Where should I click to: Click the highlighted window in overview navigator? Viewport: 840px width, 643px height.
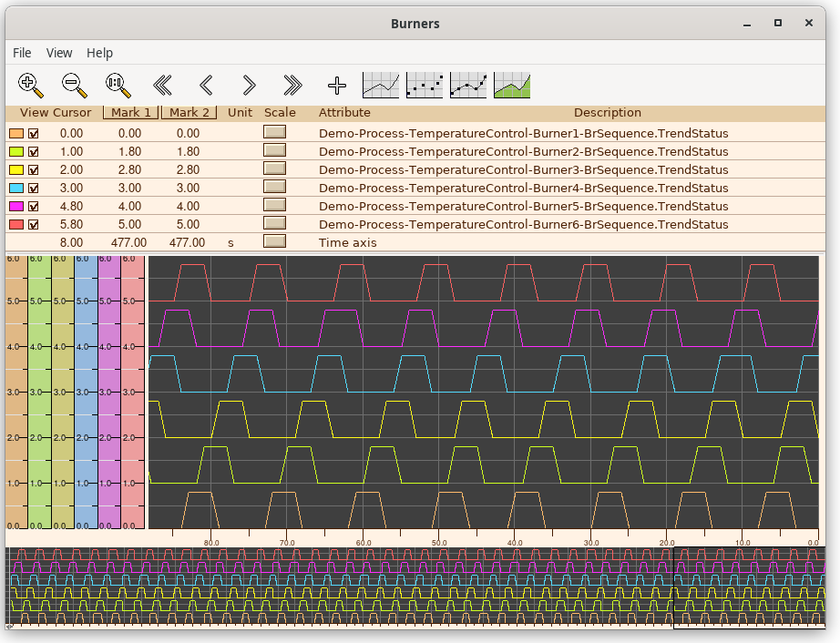click(749, 587)
